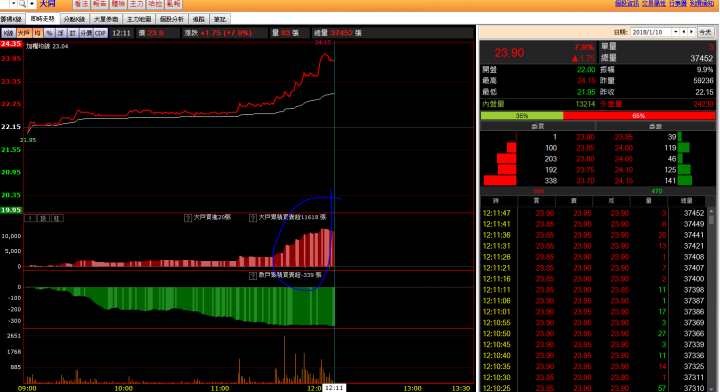Click the 外盤量 24238 value
This screenshot has width=720, height=392.
(703, 104)
